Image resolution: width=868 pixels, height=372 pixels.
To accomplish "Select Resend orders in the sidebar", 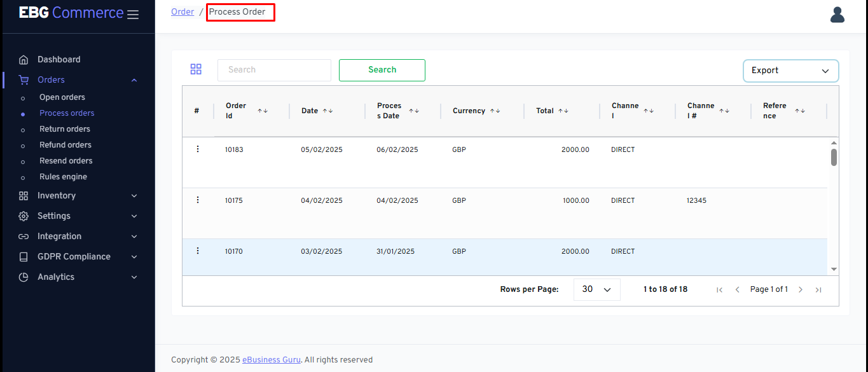I will pyautogui.click(x=67, y=160).
